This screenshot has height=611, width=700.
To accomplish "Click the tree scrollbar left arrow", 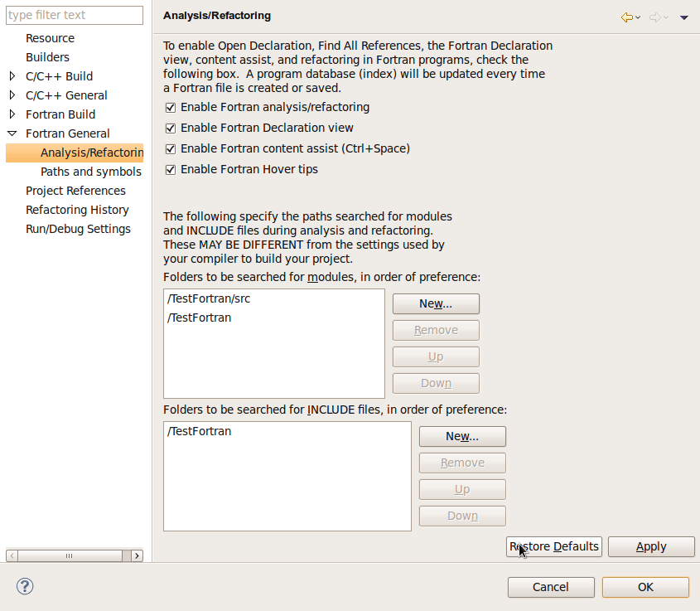I will (12, 555).
